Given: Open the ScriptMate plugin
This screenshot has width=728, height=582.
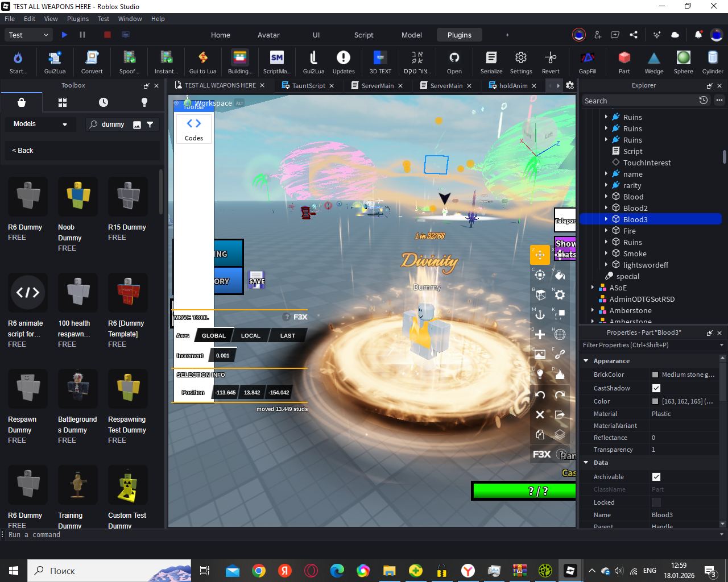Looking at the screenshot, I should tap(277, 62).
